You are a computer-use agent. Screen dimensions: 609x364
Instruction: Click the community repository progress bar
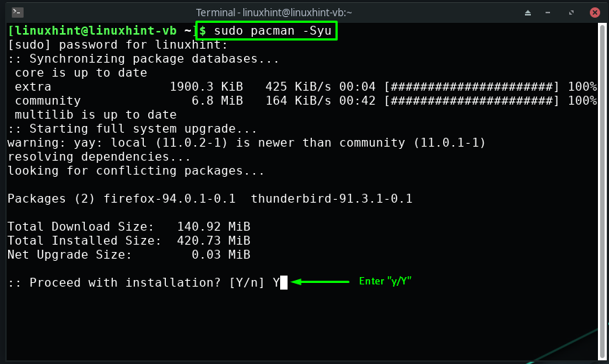coord(472,100)
